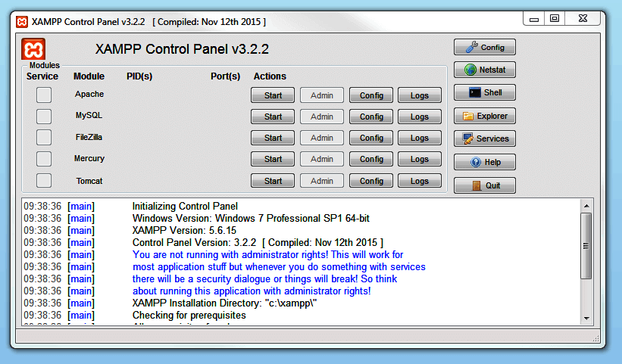Open Services with the monitor icon
The image size is (622, 364).
coord(485,138)
